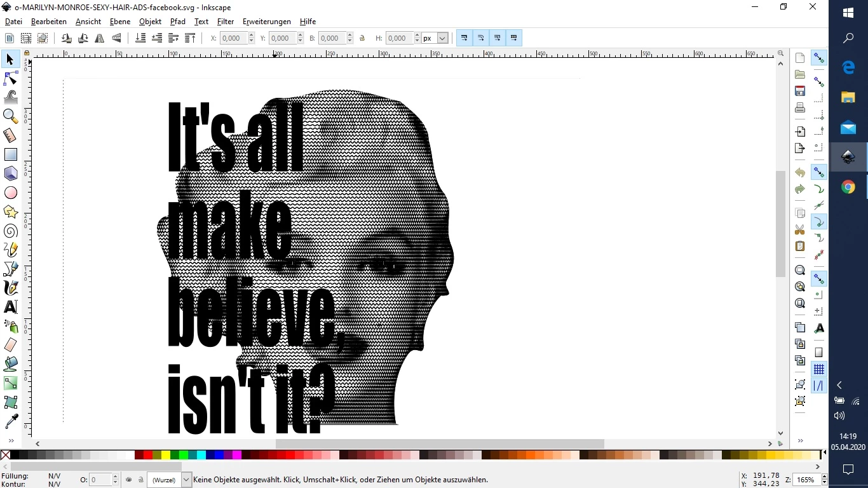The width and height of the screenshot is (868, 488).
Task: Click the Print document icon
Action: (x=800, y=107)
